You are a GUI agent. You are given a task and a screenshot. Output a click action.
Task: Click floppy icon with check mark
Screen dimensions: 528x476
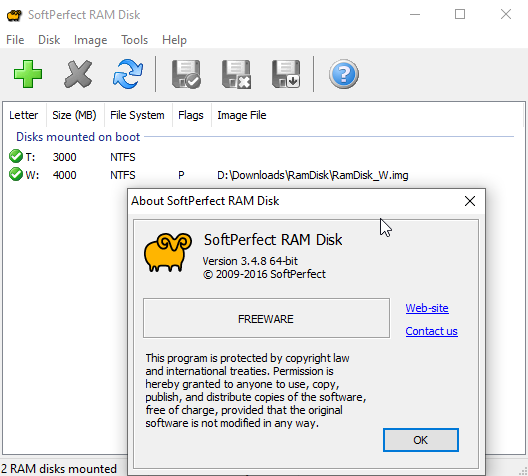186,74
